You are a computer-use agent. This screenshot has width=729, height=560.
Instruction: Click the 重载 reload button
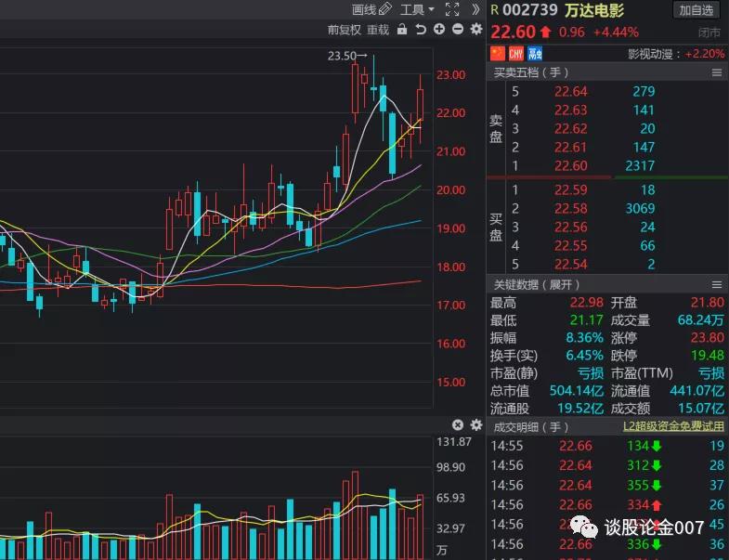pos(378,30)
